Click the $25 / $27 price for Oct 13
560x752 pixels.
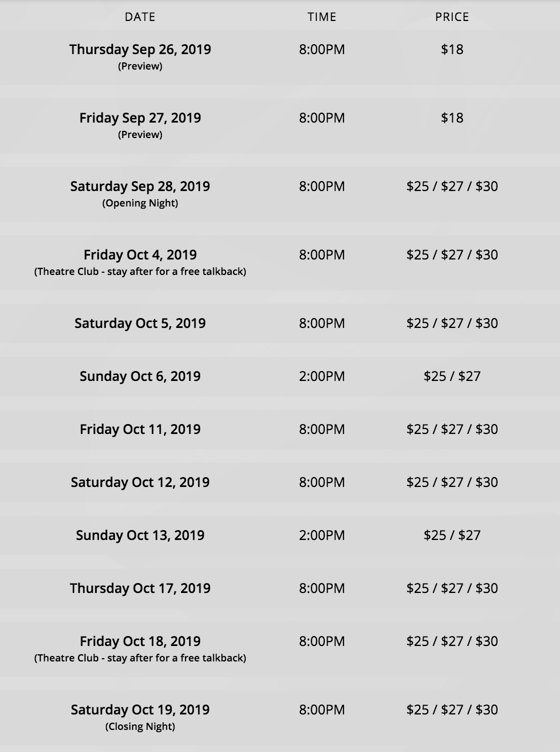452,535
